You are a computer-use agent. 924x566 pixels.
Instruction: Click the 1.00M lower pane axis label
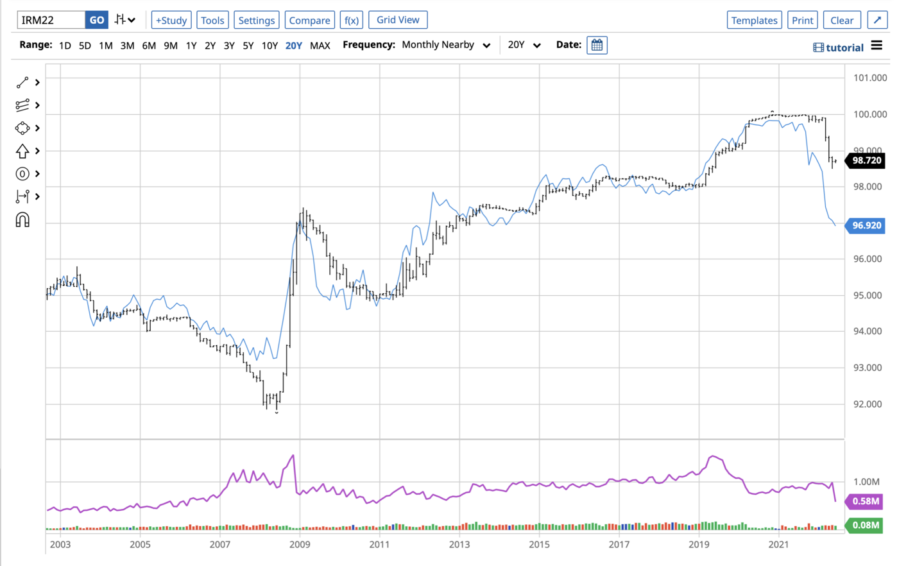866,481
